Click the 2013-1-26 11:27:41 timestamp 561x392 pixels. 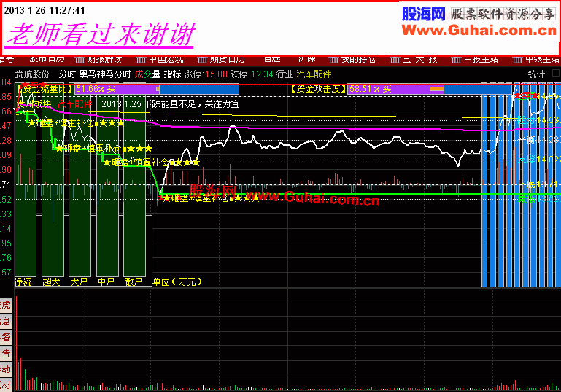45,10
